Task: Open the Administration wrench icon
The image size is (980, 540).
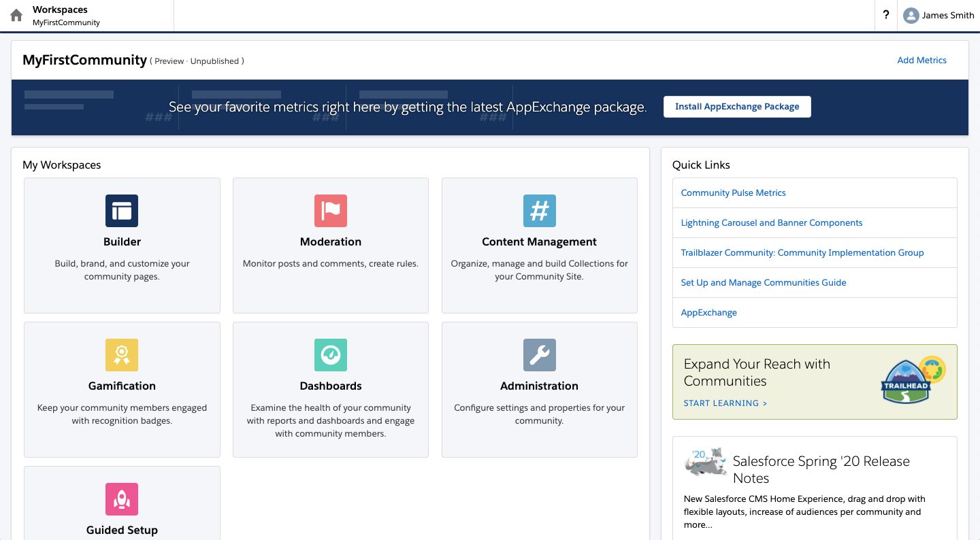Action: 540,355
